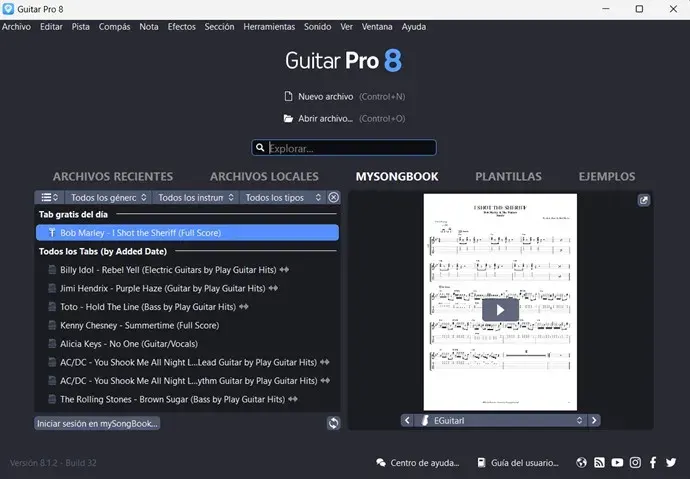Click the I Shot the Sheriff score thumbnail
Screen dimensions: 690x479
pos(500,302)
